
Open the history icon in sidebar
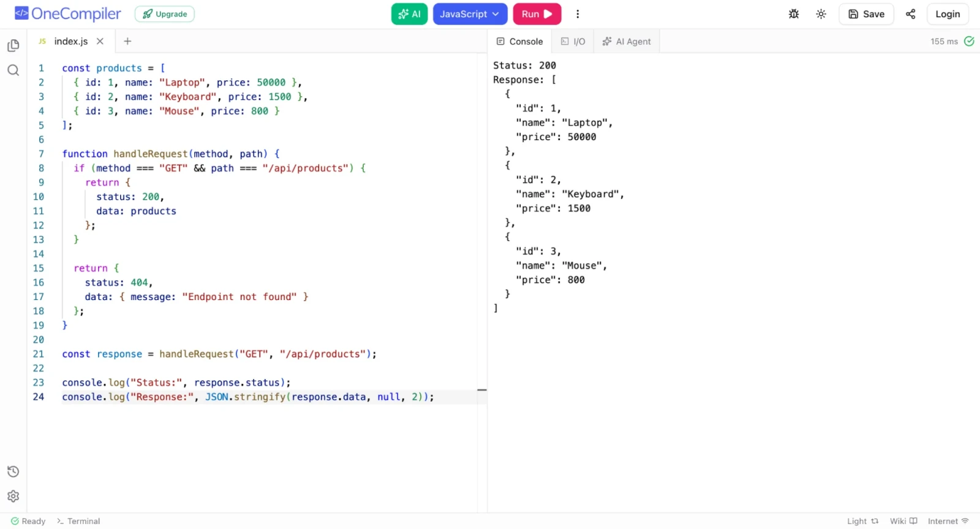(13, 471)
